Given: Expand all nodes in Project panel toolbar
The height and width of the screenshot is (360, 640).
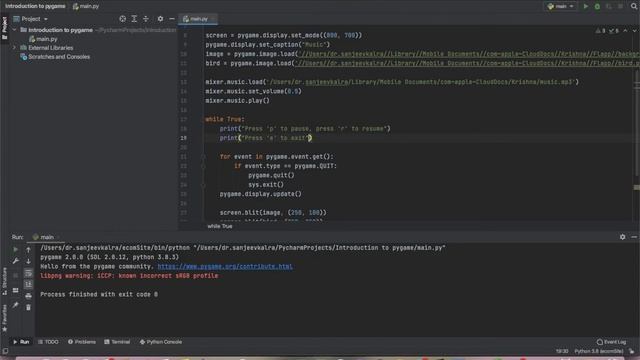Looking at the screenshot, I should [134, 19].
